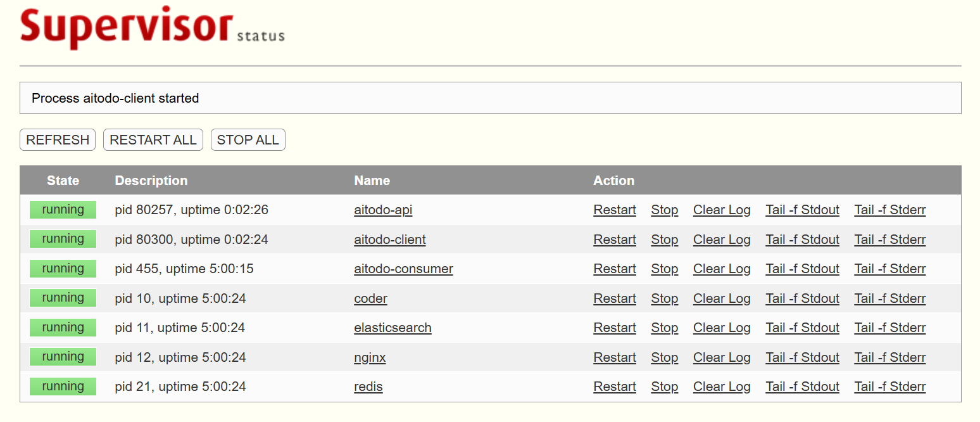Clear Log for nginx

[x=722, y=357]
